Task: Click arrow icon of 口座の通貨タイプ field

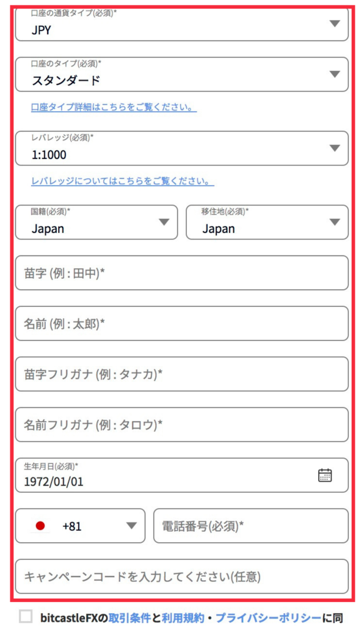Action: tap(335, 24)
